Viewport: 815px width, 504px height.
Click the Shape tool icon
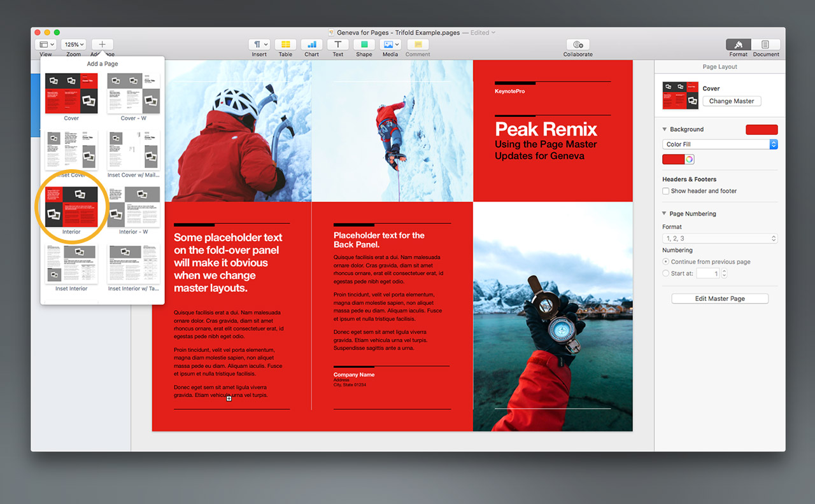(364, 45)
